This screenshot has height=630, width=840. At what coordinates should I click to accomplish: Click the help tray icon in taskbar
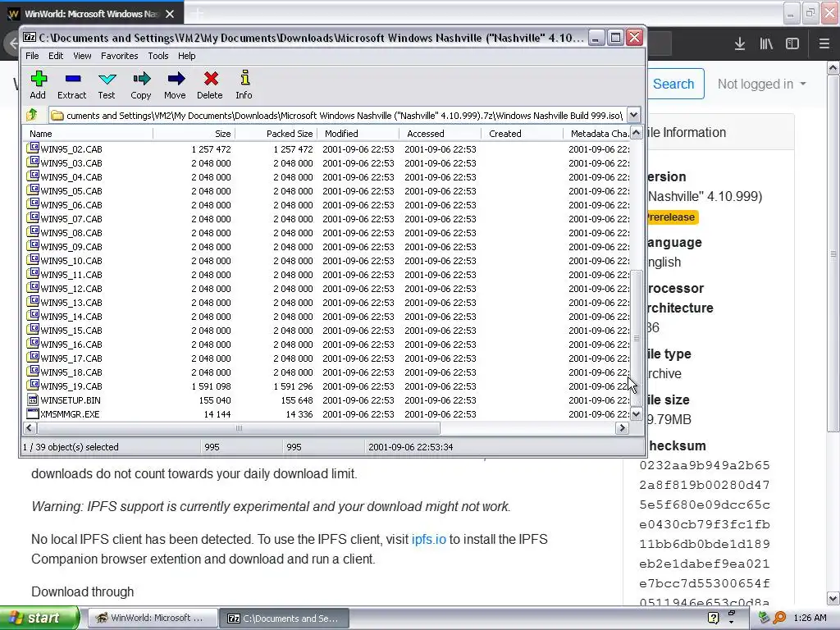(x=713, y=618)
